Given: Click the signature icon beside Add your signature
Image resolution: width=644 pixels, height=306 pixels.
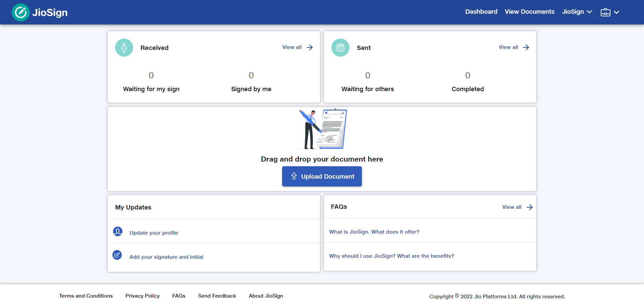Looking at the screenshot, I should pyautogui.click(x=117, y=255).
